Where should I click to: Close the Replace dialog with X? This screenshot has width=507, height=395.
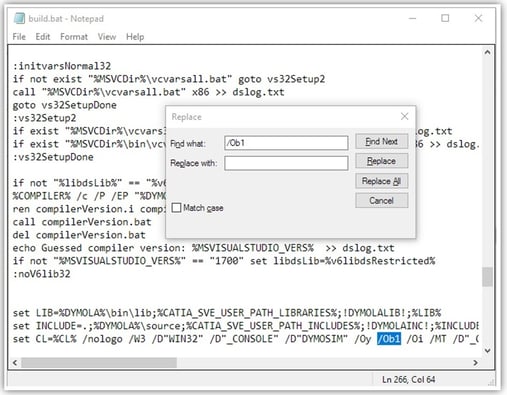pyautogui.click(x=404, y=116)
